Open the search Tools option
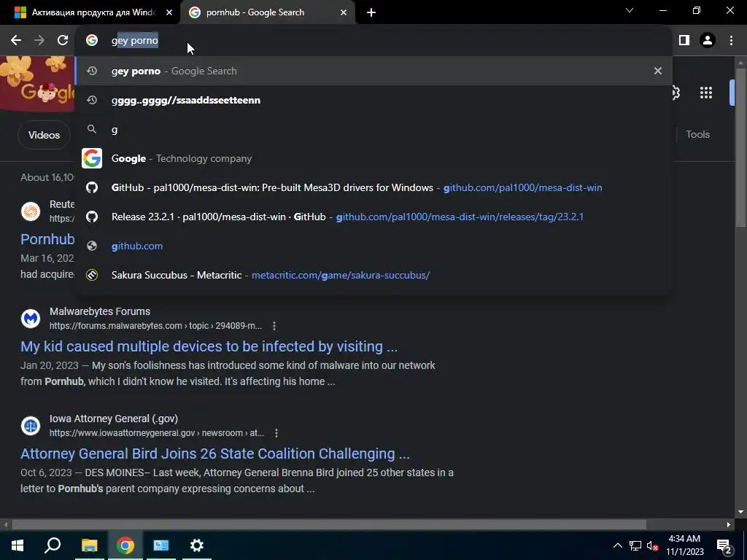Image resolution: width=747 pixels, height=560 pixels. point(697,134)
